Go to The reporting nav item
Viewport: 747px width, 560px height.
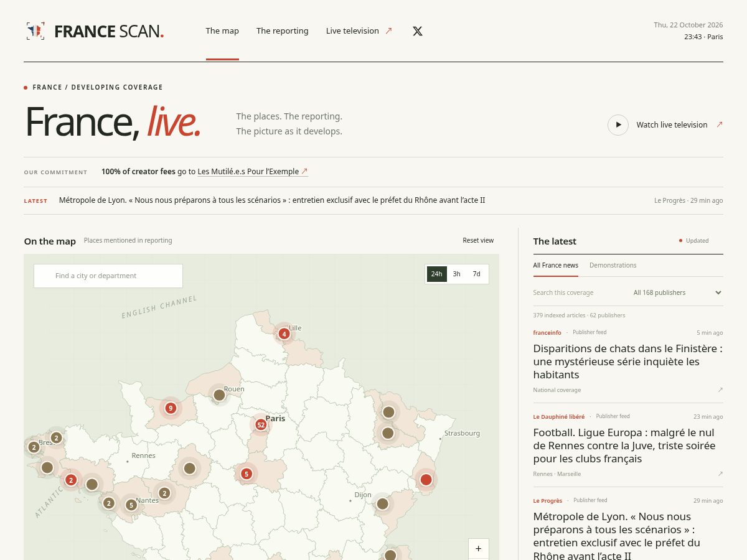pyautogui.click(x=283, y=31)
